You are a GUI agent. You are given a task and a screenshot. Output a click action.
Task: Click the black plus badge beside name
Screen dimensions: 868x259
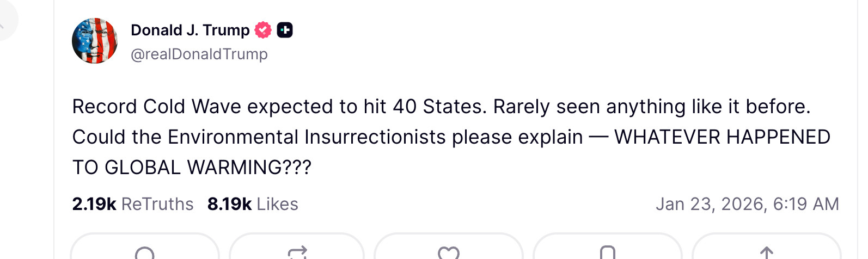285,30
